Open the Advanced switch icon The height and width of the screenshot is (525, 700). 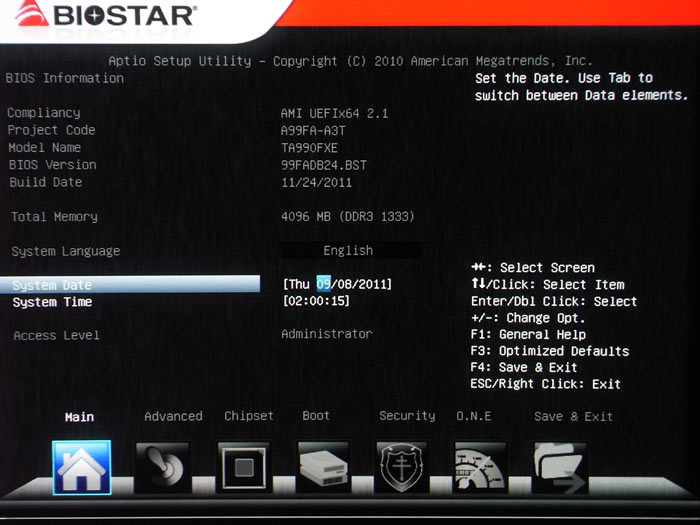tap(162, 467)
